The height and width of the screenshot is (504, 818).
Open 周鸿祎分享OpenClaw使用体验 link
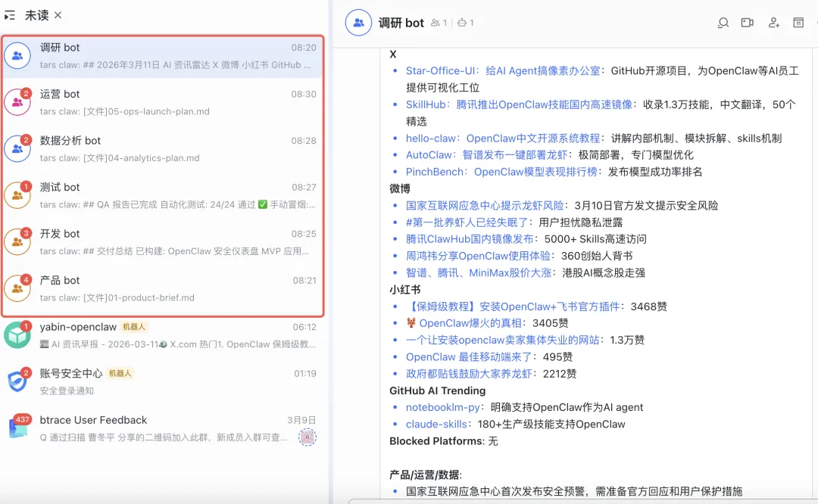[478, 256]
